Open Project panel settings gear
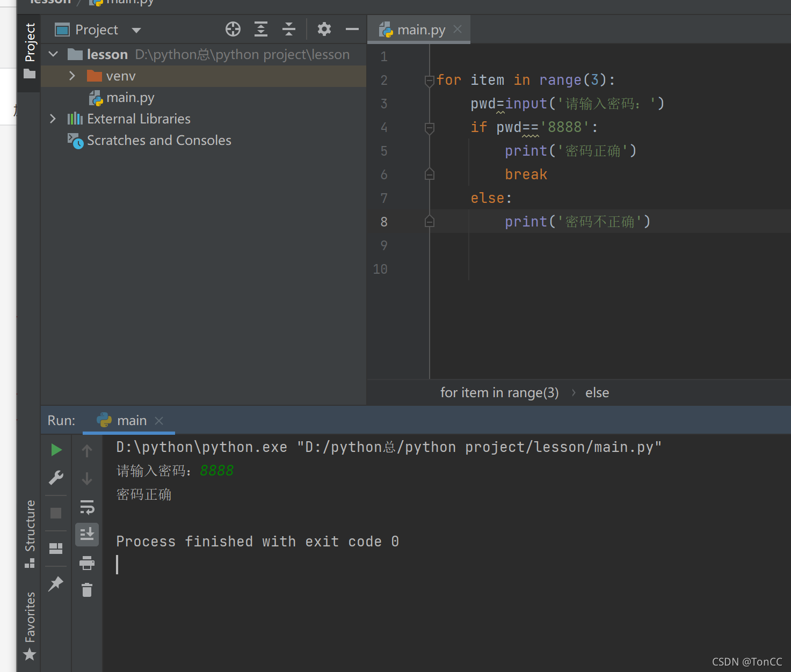 324,29
